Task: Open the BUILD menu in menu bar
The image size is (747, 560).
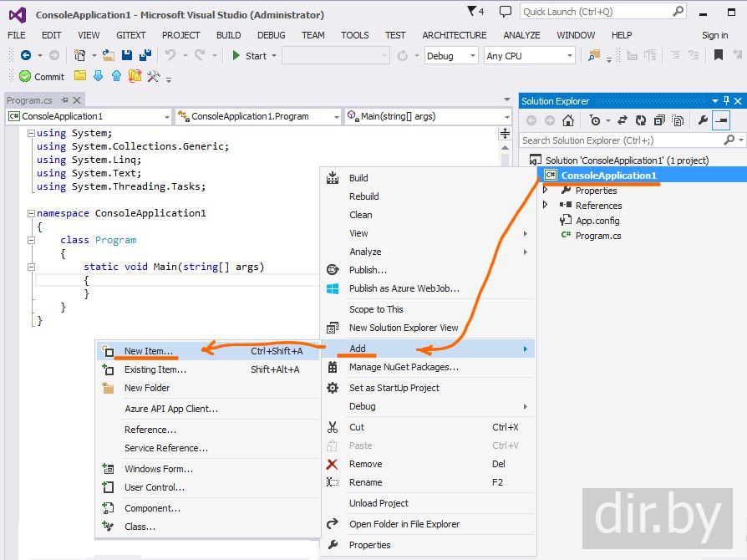Action: 228,35
